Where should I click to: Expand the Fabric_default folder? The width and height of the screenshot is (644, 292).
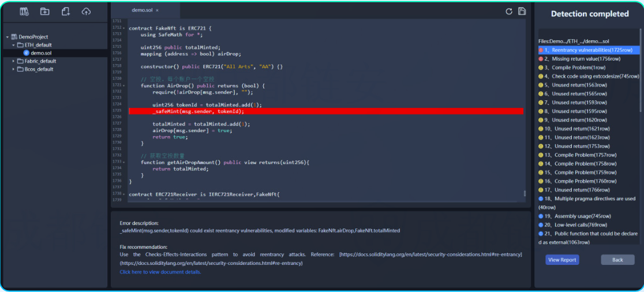13,61
